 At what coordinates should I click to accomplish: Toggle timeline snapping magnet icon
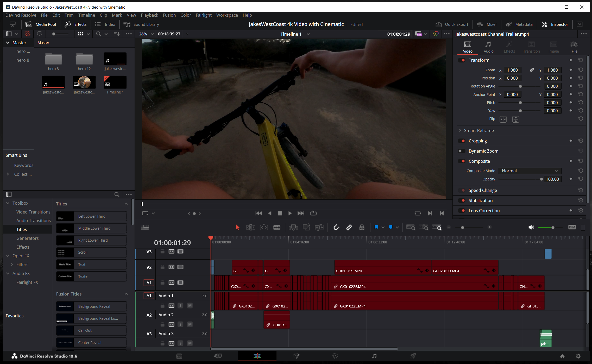pyautogui.click(x=336, y=227)
